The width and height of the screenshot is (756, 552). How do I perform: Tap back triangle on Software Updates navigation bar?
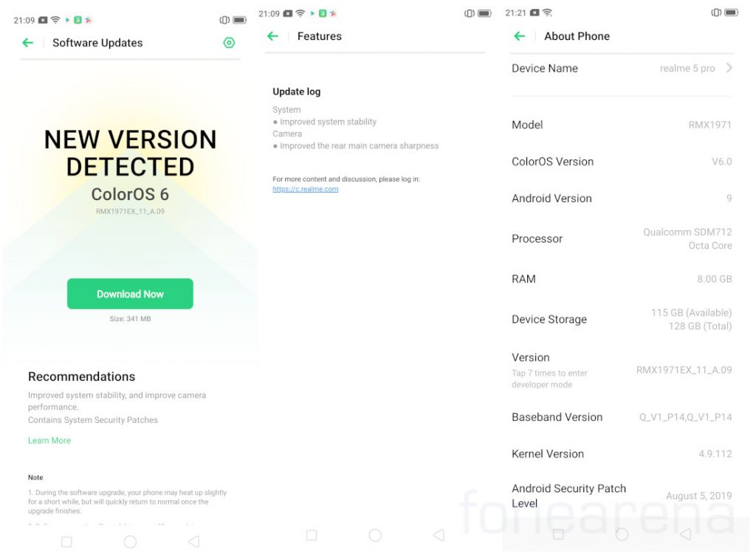194,542
